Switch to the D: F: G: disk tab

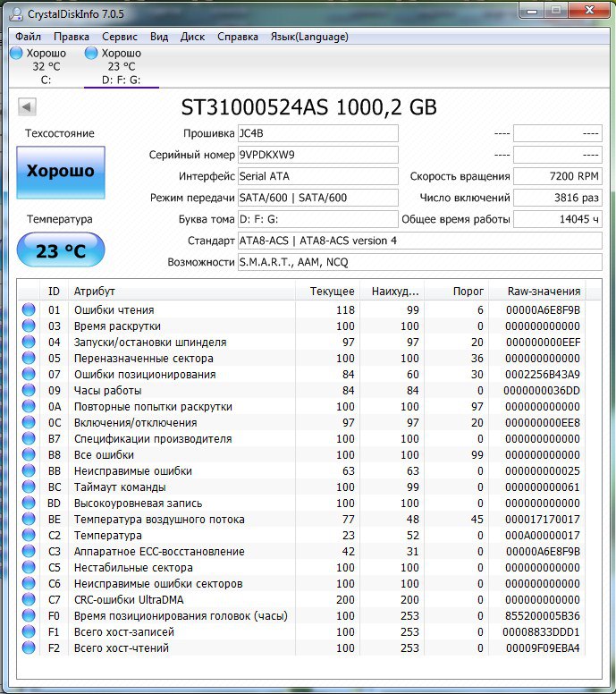122,66
